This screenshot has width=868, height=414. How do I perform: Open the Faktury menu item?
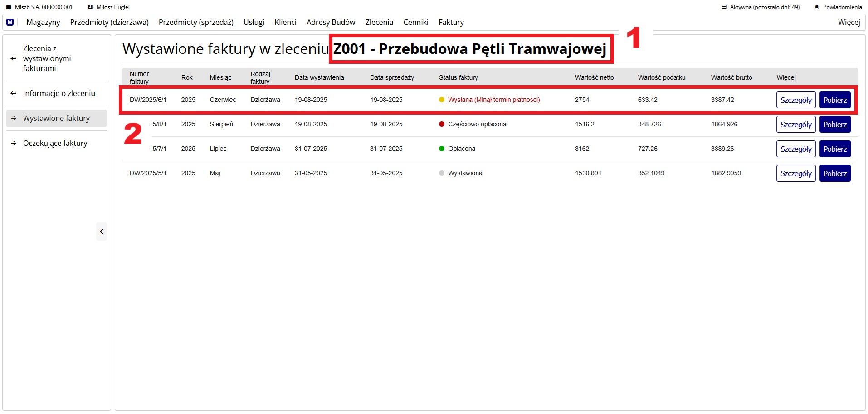click(x=451, y=22)
